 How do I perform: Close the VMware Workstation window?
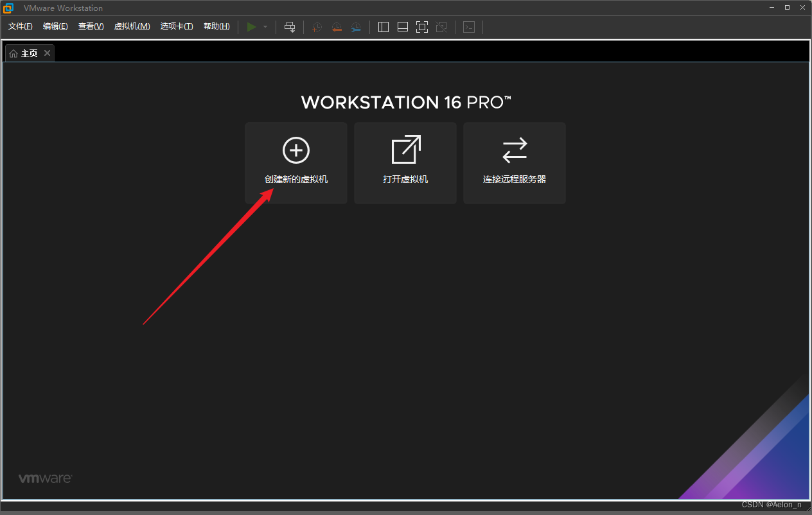(802, 8)
